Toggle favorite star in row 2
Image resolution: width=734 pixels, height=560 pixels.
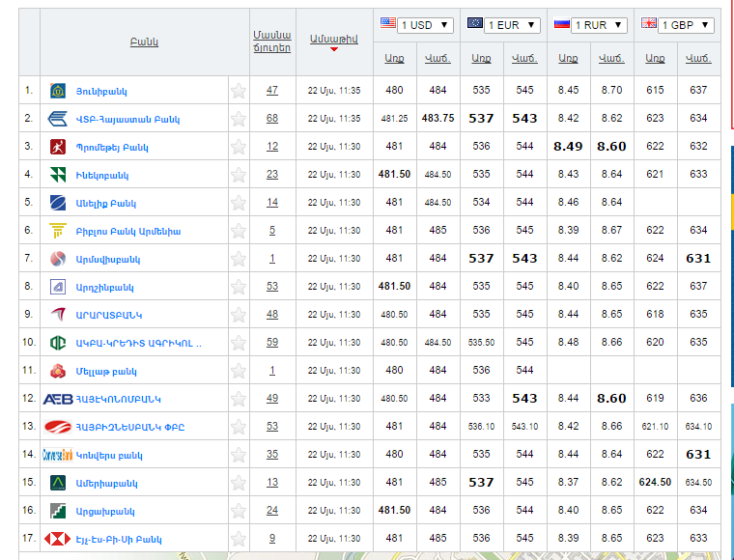(x=239, y=119)
